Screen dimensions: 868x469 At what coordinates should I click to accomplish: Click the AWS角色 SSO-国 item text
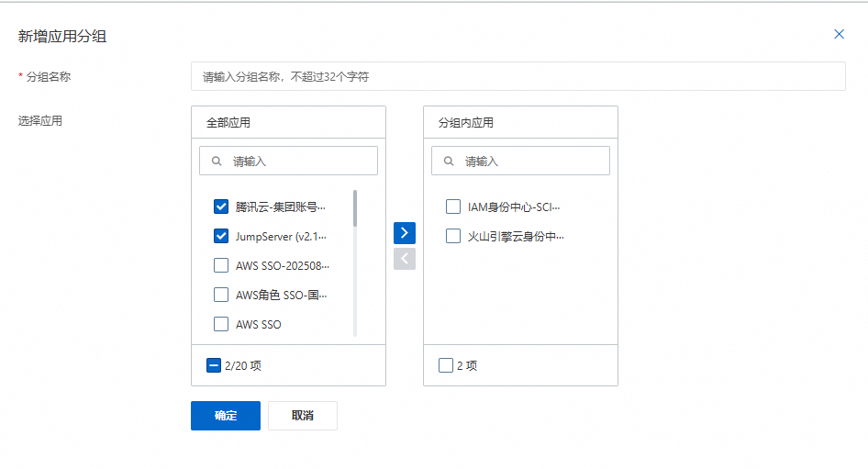(x=281, y=296)
